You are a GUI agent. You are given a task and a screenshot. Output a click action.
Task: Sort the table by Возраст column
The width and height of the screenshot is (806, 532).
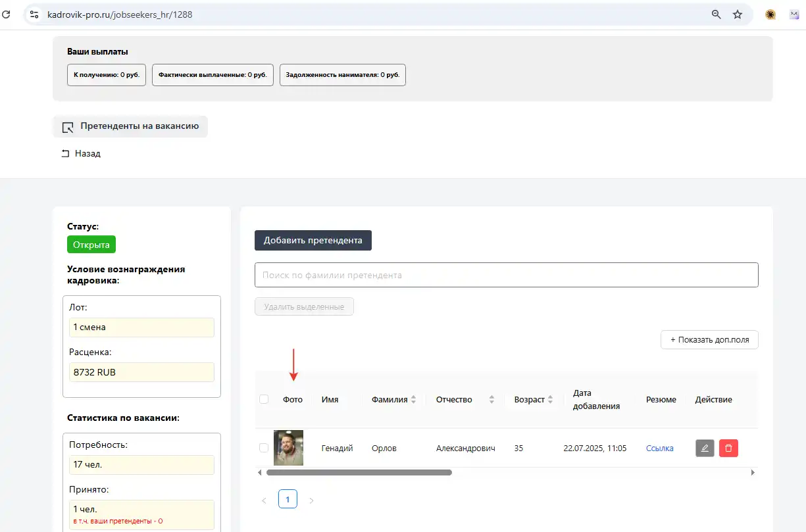tap(550, 399)
